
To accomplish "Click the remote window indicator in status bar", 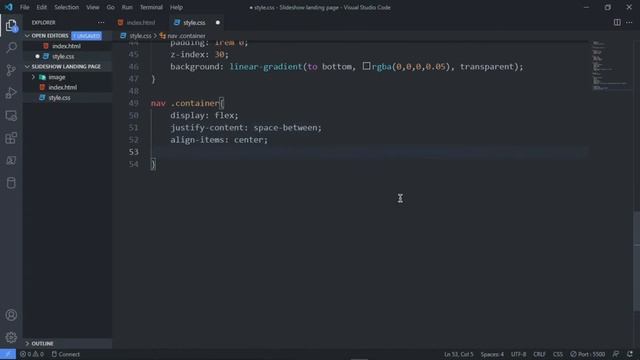I will click(8, 354).
